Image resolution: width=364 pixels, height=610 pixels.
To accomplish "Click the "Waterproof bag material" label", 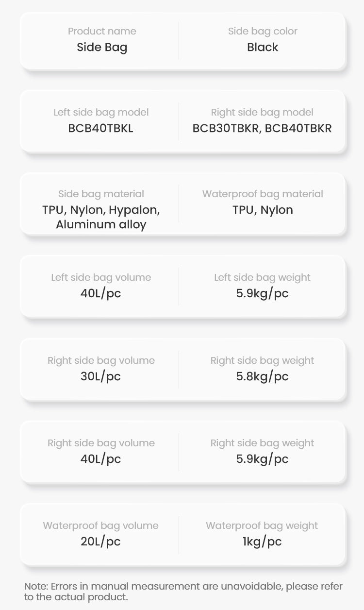I will click(263, 194).
